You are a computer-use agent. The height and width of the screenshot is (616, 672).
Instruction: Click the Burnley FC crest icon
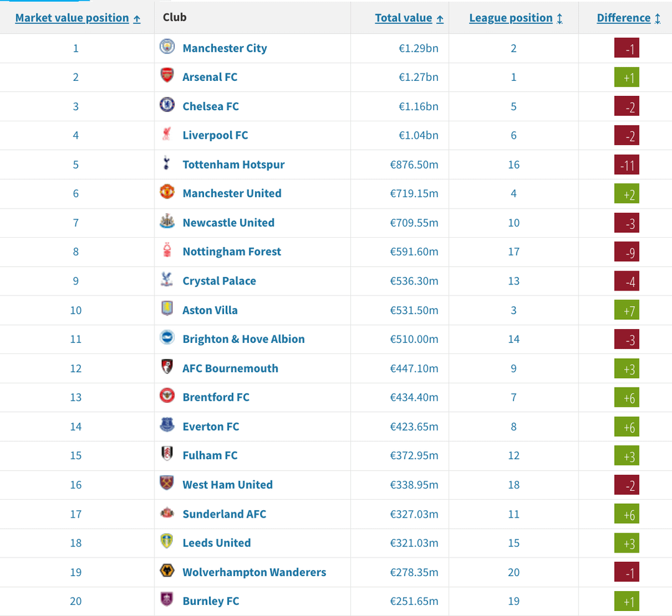pos(167,600)
